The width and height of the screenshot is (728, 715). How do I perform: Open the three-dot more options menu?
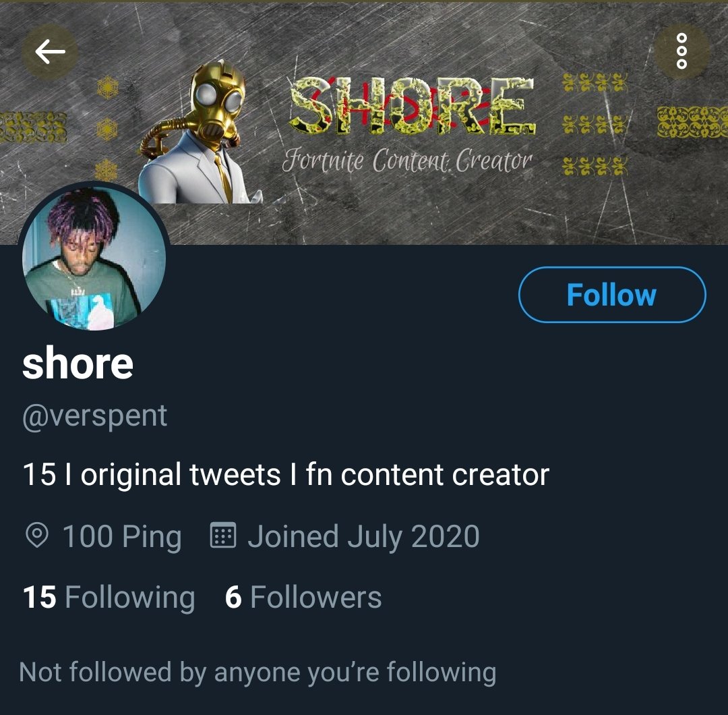click(681, 51)
